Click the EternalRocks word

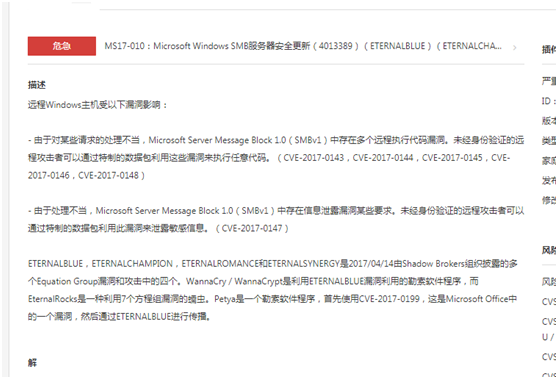(53, 299)
